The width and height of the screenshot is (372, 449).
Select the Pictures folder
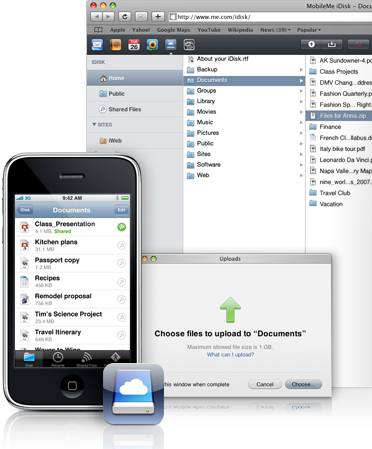(244, 133)
